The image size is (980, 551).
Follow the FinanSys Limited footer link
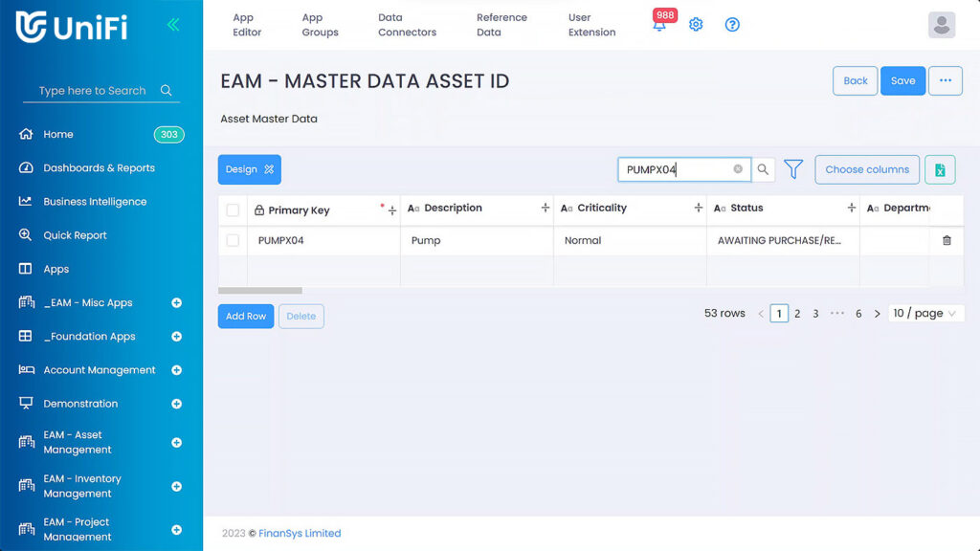(300, 533)
